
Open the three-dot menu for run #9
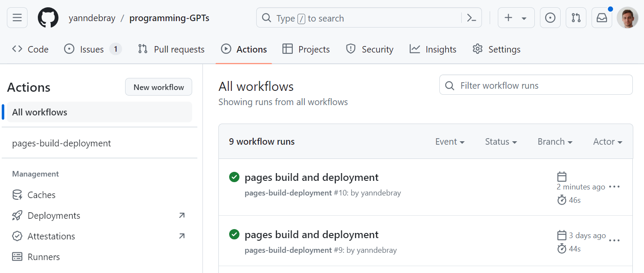(x=615, y=240)
